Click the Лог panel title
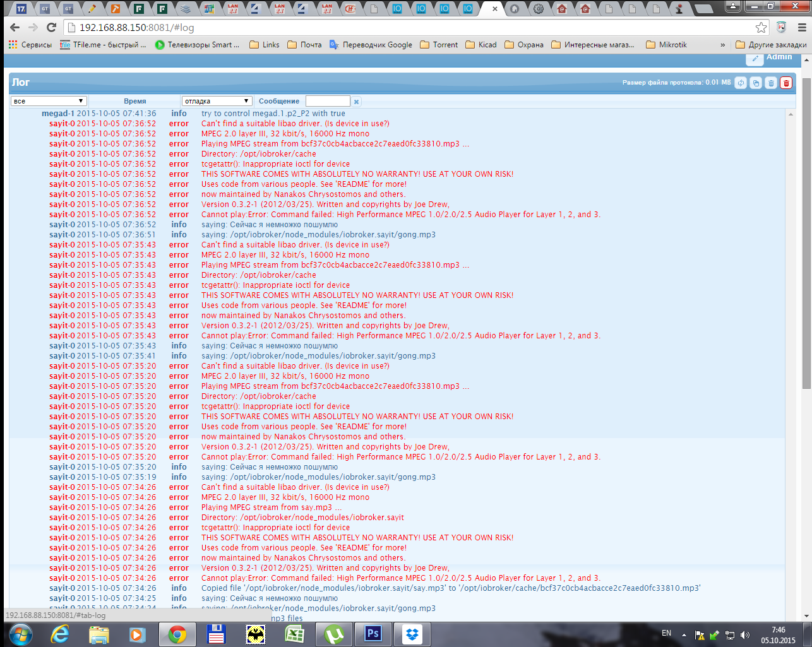Viewport: 812px width, 647px height. click(20, 83)
